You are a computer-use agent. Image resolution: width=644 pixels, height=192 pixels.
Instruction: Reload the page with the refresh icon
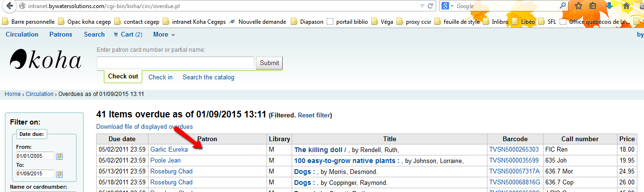430,6
